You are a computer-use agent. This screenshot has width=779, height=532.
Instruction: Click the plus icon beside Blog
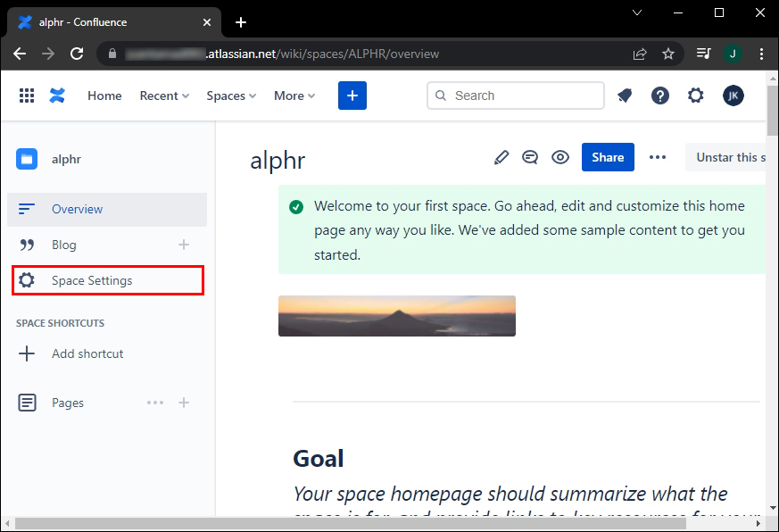pyautogui.click(x=184, y=245)
